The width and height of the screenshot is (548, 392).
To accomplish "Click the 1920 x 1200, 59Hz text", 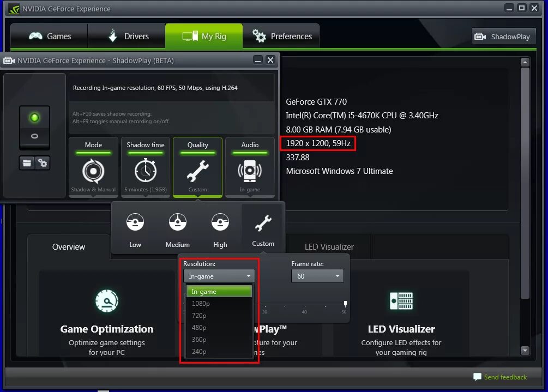I will 318,143.
